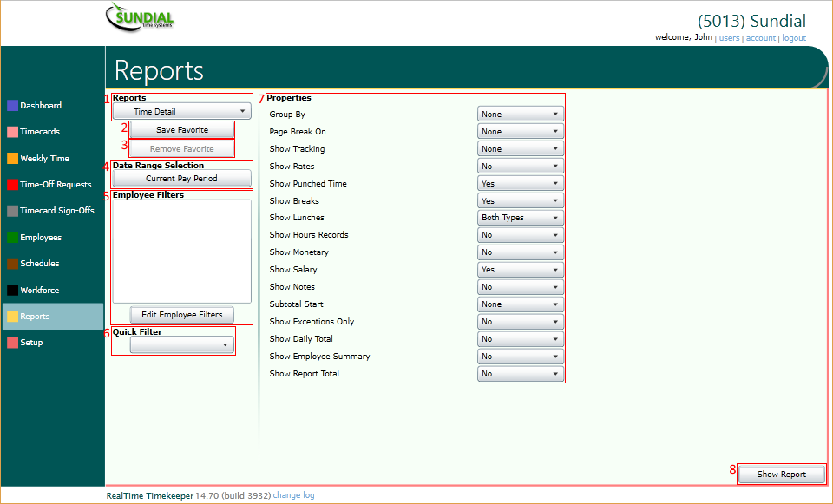Click the Save Favorite button
Screen dimensions: 833x504
[x=181, y=130]
